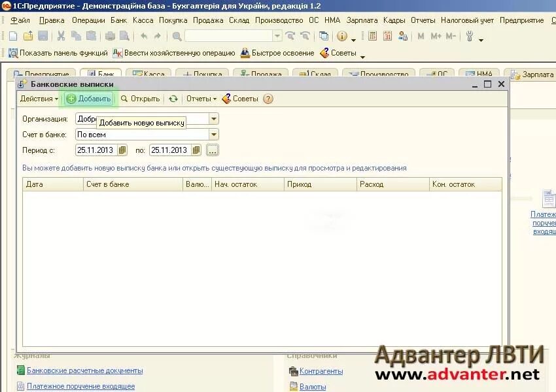The width and height of the screenshot is (556, 392).
Task: Click Открыть button in statements toolbar
Action: tap(141, 99)
